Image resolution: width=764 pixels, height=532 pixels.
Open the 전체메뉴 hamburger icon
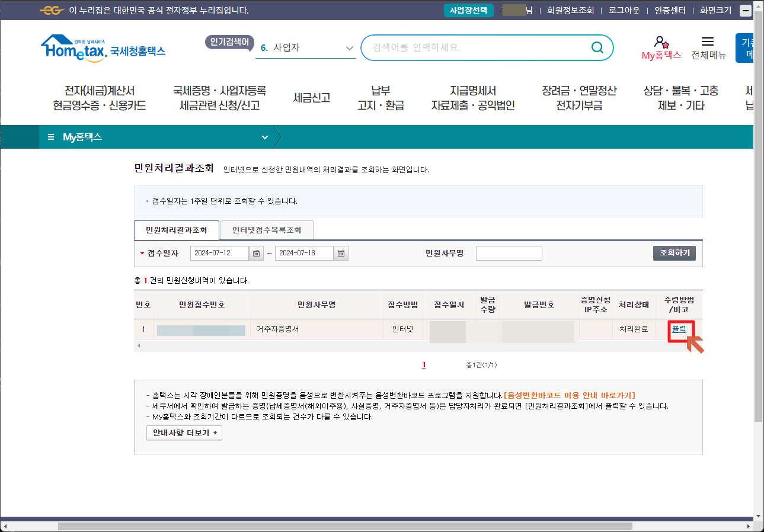(x=708, y=40)
